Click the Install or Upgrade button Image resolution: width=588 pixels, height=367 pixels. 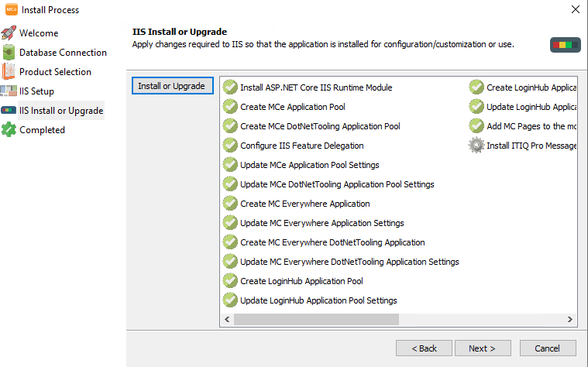point(173,86)
